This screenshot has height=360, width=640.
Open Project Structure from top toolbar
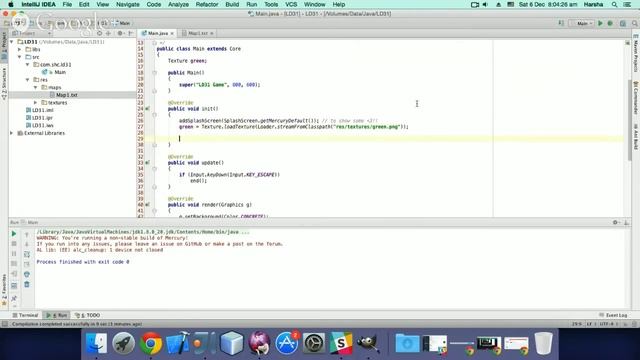coord(623,24)
